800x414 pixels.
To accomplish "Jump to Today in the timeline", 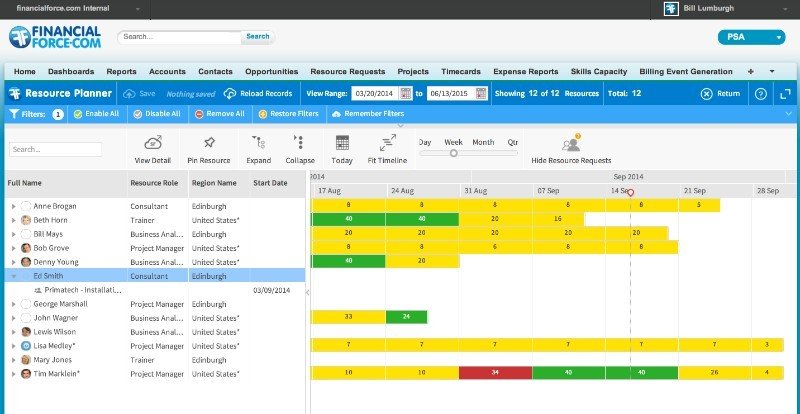I will [x=342, y=144].
